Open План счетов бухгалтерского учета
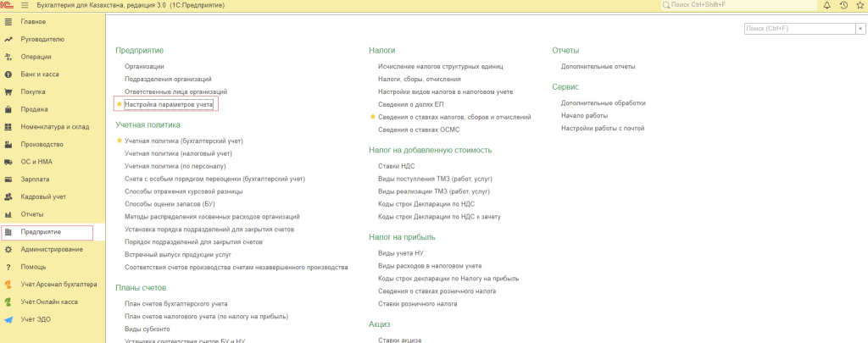 [176, 303]
